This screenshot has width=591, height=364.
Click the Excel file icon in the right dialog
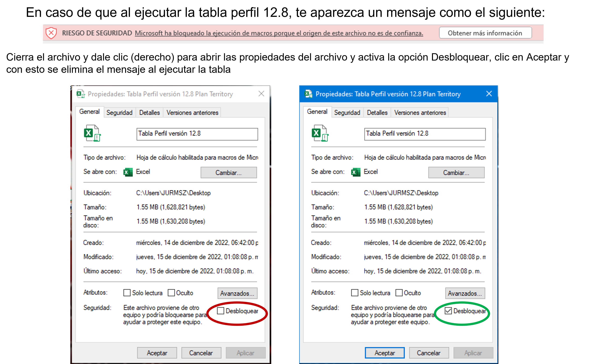(x=320, y=133)
